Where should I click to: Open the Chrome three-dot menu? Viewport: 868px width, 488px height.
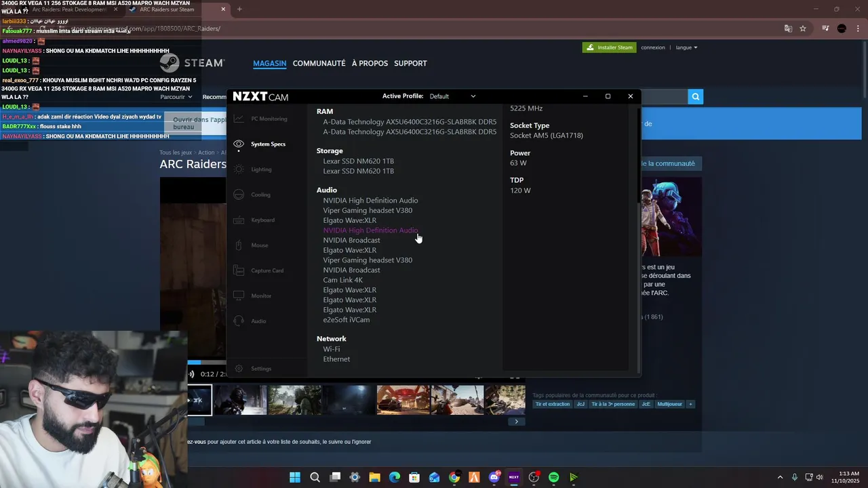point(856,28)
